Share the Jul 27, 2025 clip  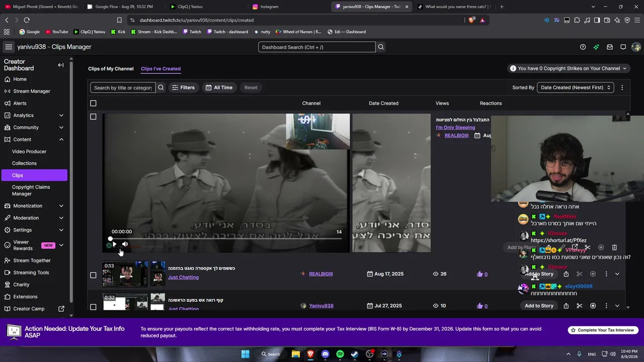[566, 306]
